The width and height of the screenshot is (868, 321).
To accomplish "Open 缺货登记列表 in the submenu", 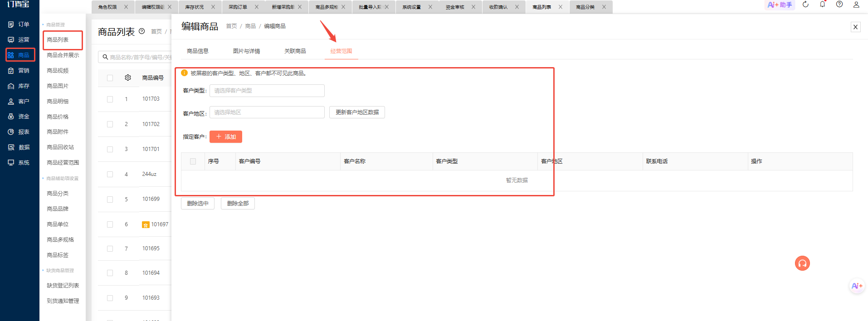I will 63,286.
